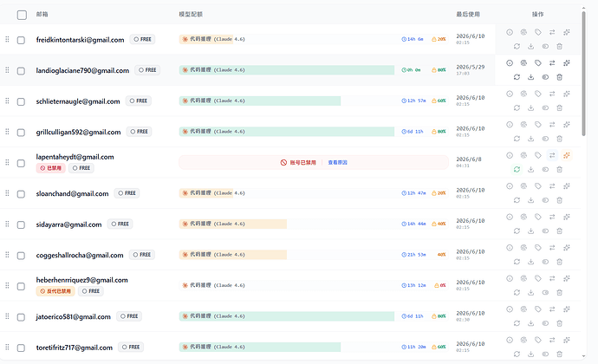Click download icon for grillculligan592@gmail.com
The height and width of the screenshot is (364, 598).
(531, 139)
